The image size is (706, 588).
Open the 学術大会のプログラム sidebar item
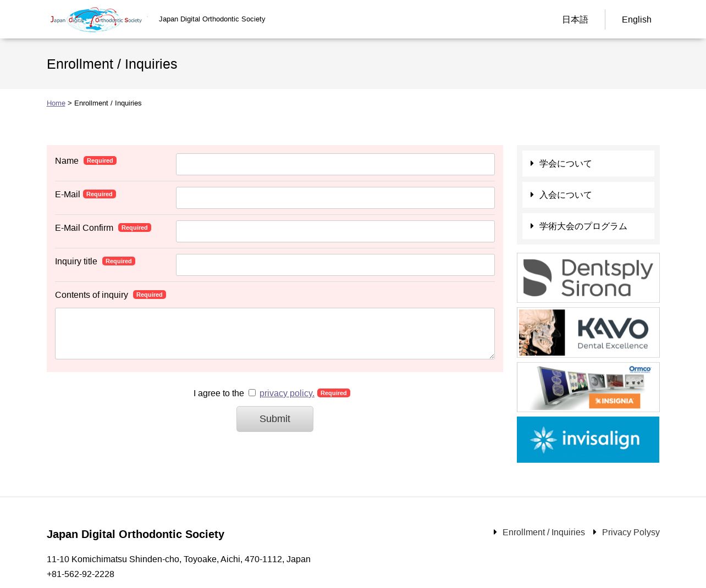coord(588,226)
